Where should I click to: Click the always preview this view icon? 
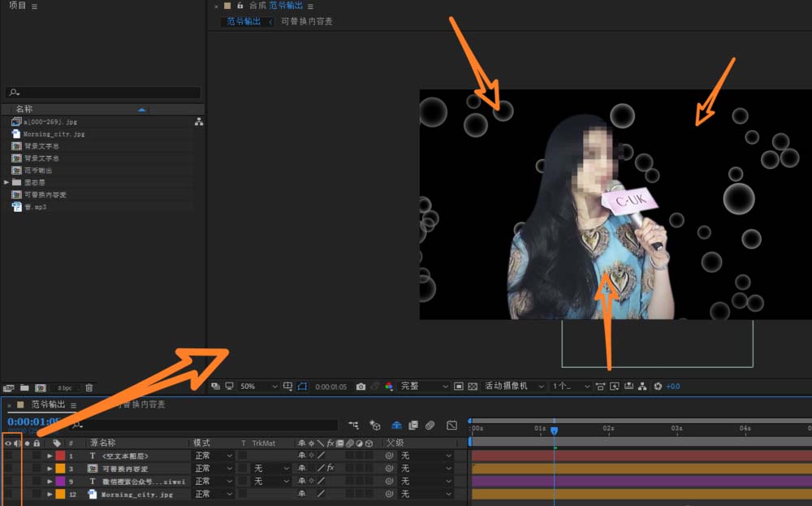215,387
